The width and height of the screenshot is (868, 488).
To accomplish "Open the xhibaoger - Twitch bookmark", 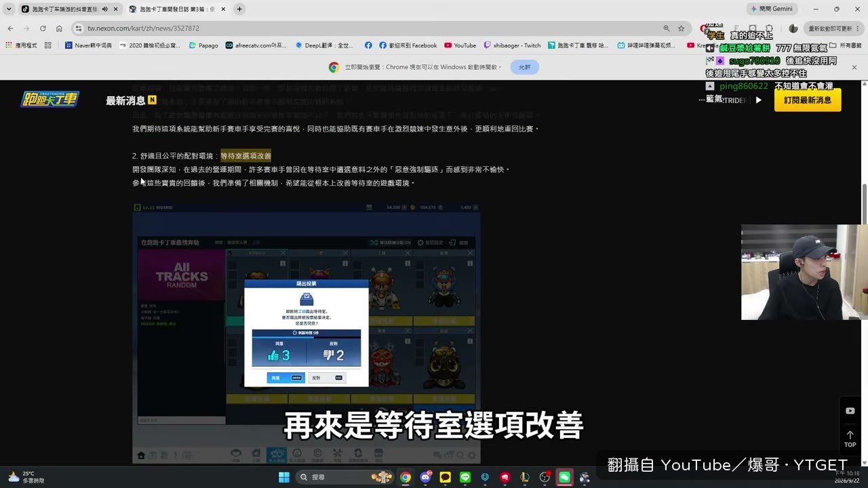I will (x=512, y=45).
